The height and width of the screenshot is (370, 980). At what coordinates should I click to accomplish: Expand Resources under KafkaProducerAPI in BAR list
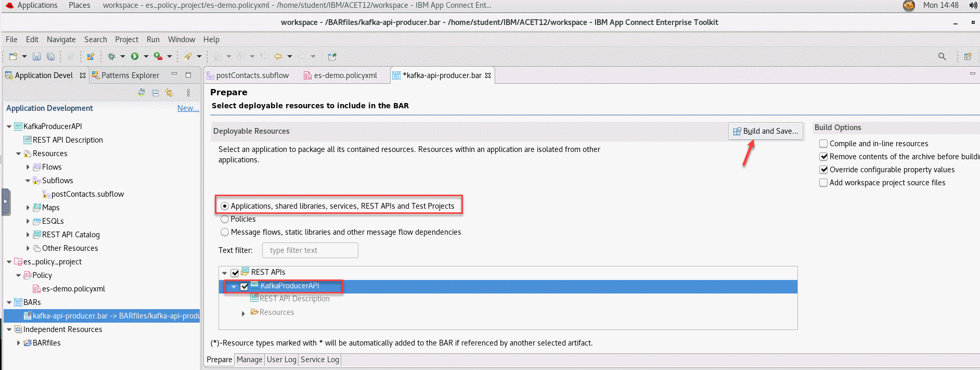[x=243, y=313]
